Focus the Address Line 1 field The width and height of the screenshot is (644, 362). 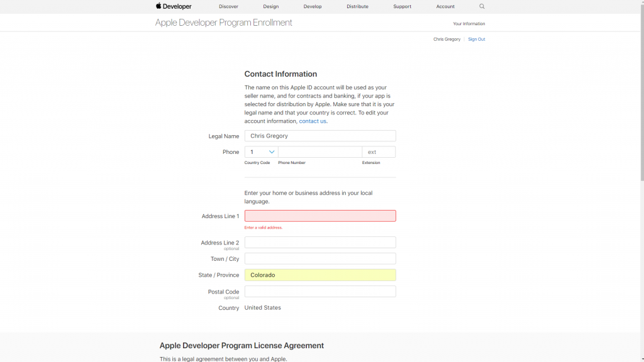click(320, 216)
